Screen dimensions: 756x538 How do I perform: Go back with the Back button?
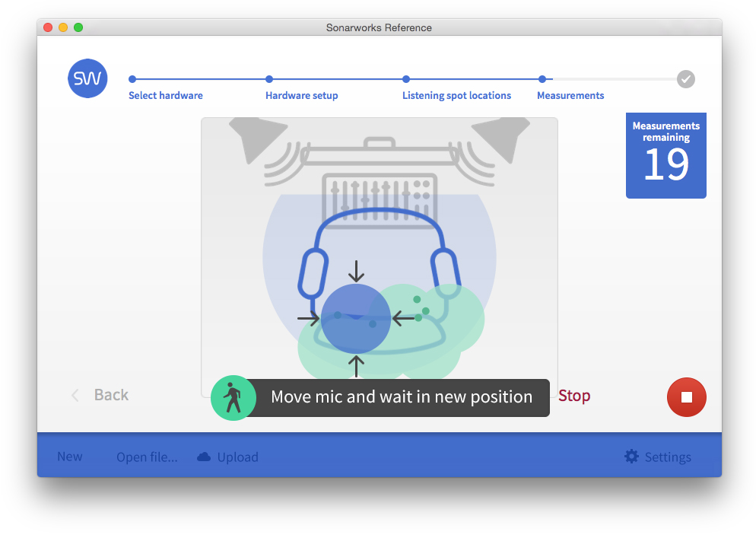(111, 395)
